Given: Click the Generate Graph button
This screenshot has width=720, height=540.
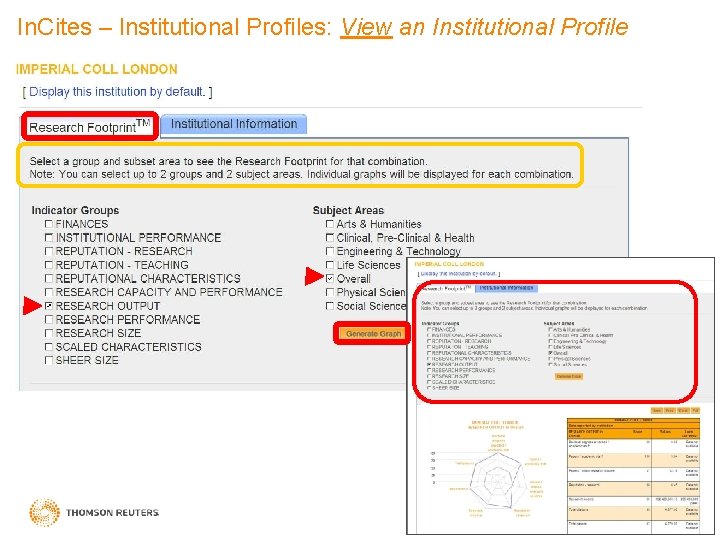Looking at the screenshot, I should click(x=373, y=334).
